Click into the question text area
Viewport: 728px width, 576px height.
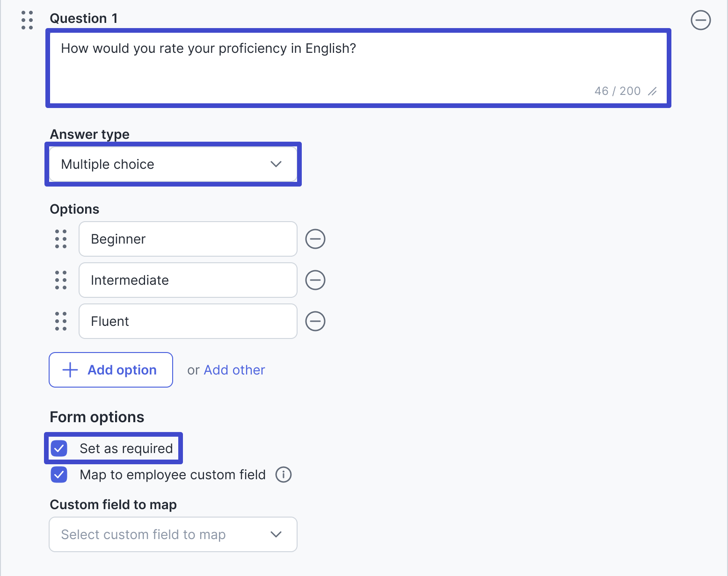[358, 68]
